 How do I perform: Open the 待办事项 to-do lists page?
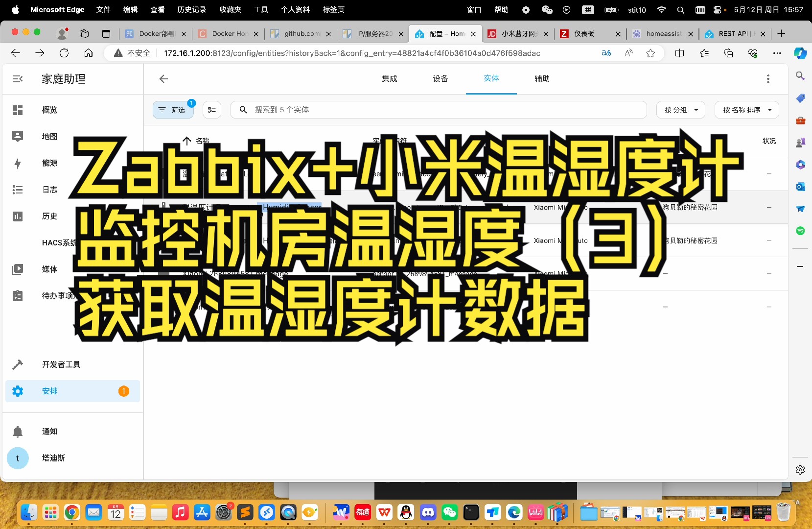72,295
